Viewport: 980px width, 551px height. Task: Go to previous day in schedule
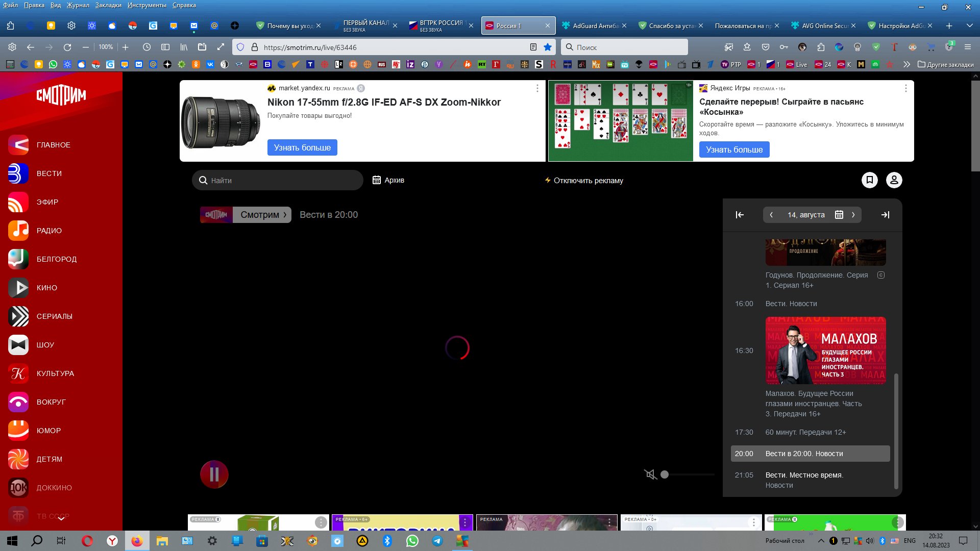coord(771,215)
